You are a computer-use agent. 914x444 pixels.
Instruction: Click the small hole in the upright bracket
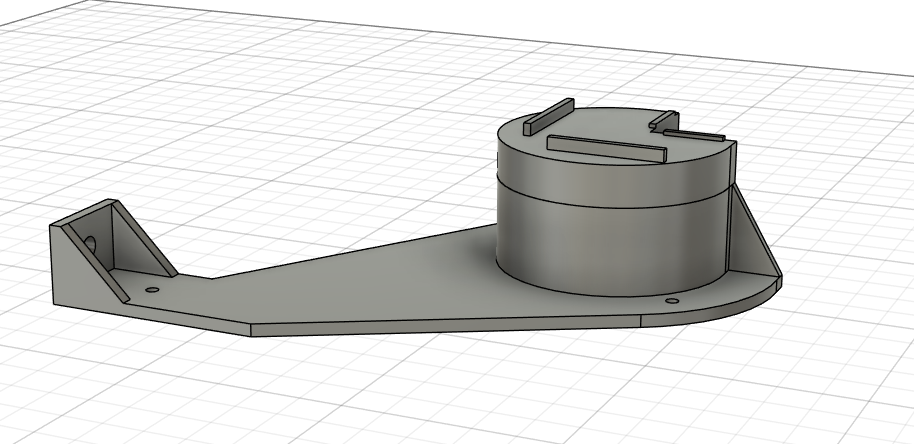click(x=90, y=242)
